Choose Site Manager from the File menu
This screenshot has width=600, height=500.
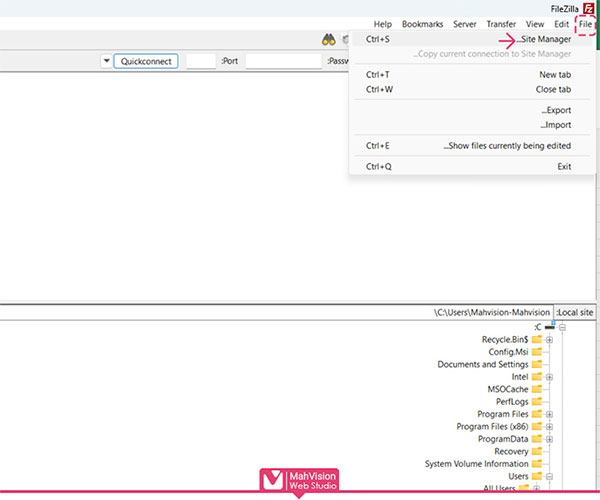[x=546, y=40]
